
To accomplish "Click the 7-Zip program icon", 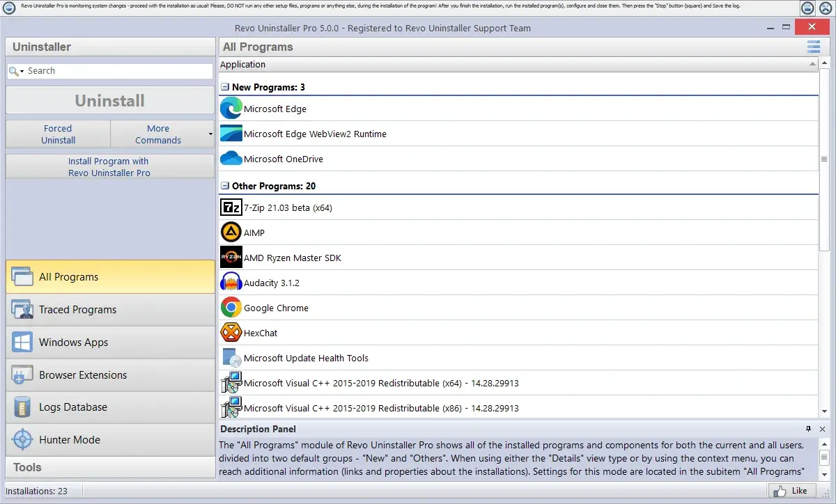I will 231,207.
